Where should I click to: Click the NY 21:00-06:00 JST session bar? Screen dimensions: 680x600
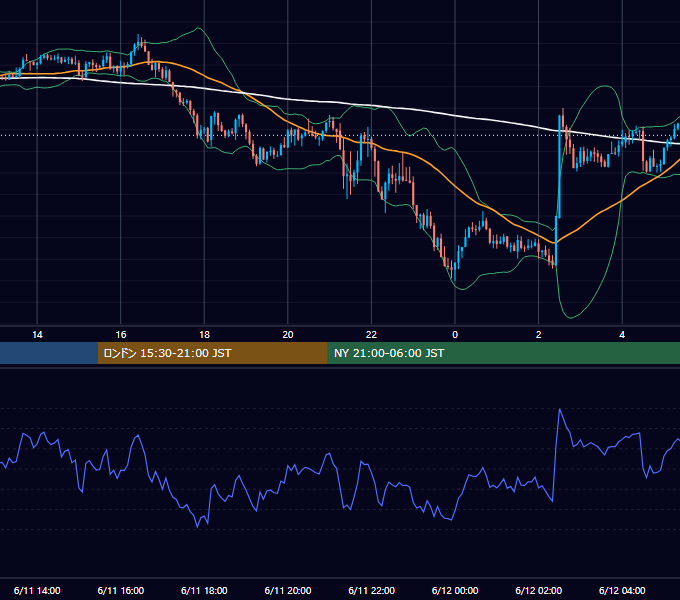tap(503, 353)
